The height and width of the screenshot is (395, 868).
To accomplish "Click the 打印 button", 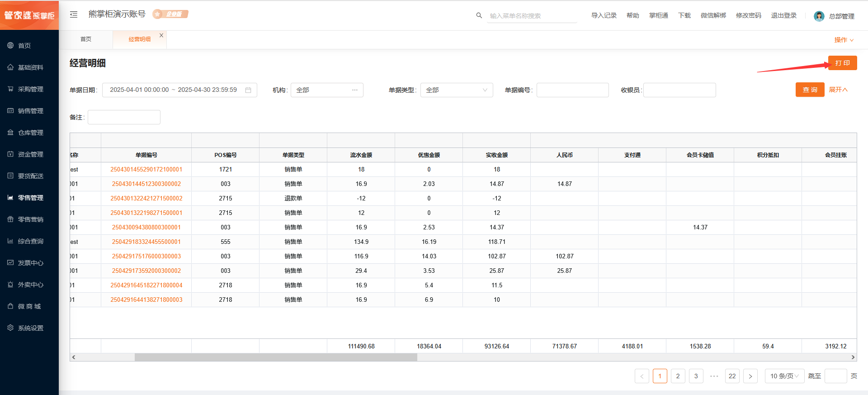I will [x=842, y=63].
